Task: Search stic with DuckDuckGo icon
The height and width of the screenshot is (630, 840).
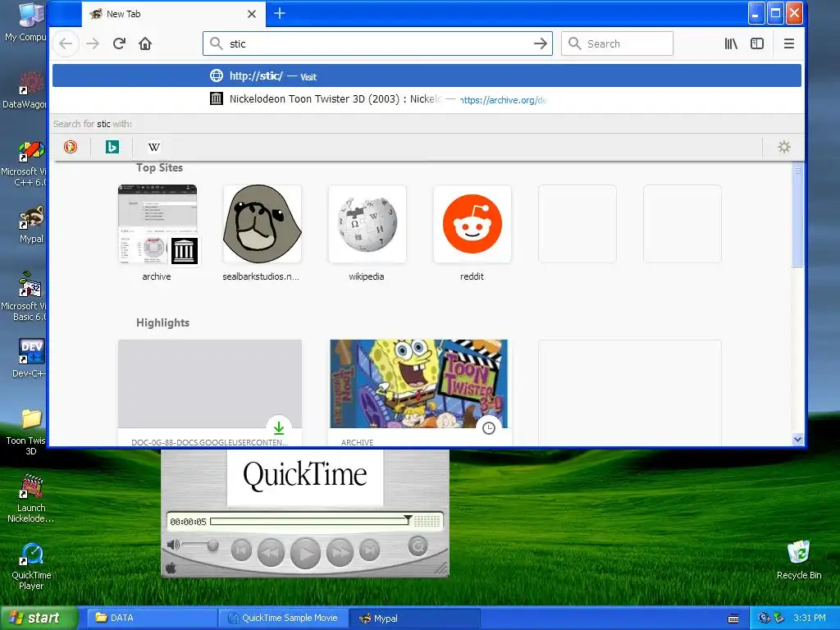Action: (x=71, y=147)
